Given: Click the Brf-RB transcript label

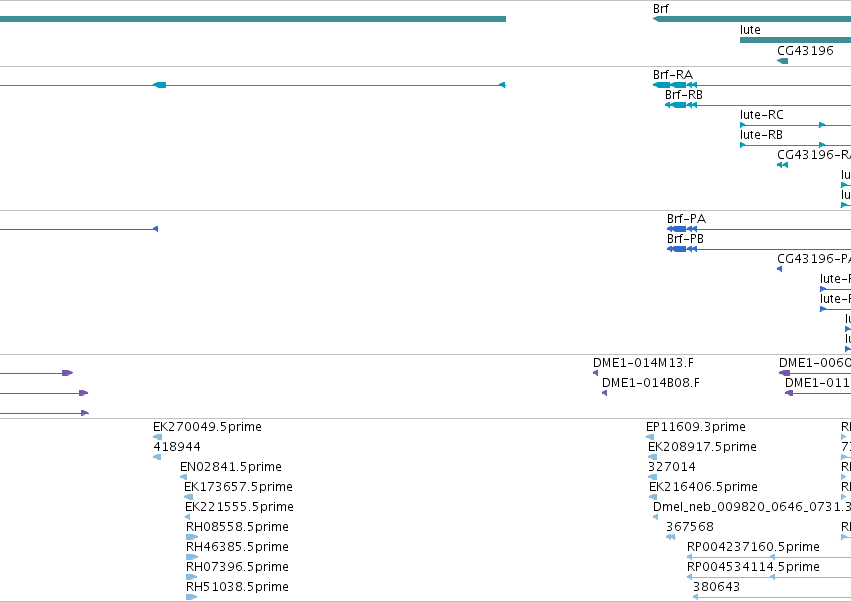Looking at the screenshot, I should [x=684, y=94].
